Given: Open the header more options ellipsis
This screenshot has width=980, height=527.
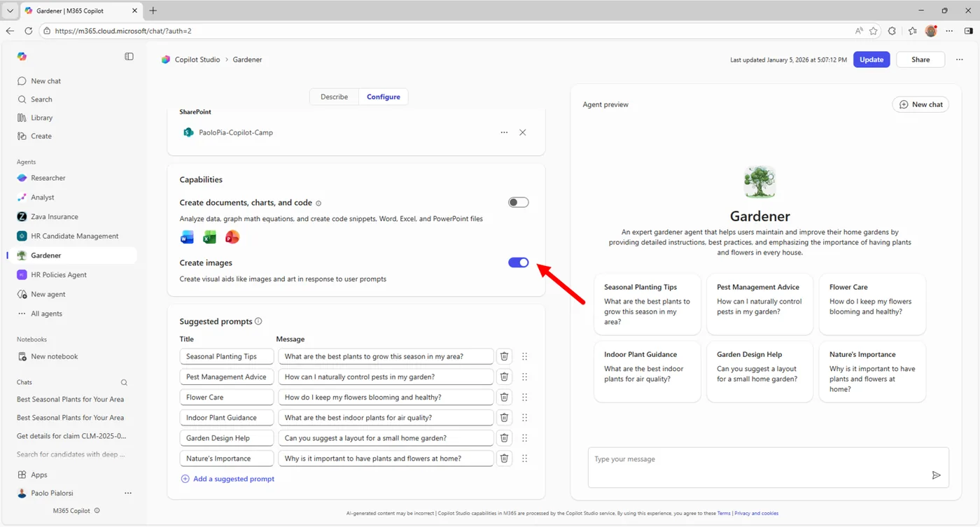Looking at the screenshot, I should click(959, 59).
